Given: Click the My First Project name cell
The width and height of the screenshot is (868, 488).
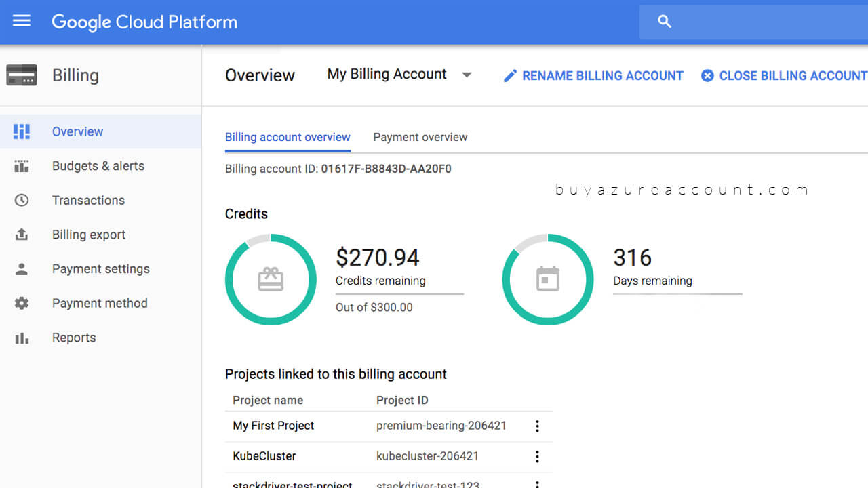Looking at the screenshot, I should (273, 426).
